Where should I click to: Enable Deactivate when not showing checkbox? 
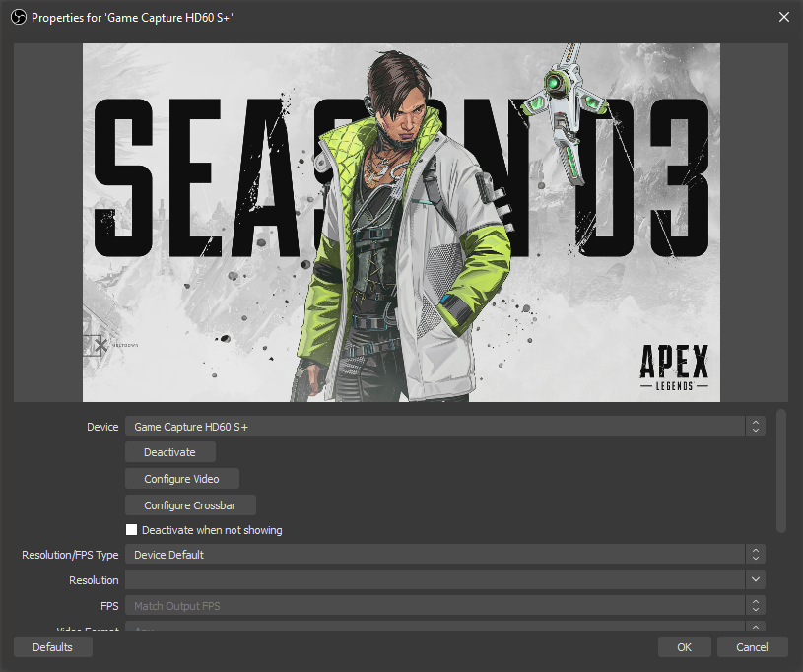[132, 529]
